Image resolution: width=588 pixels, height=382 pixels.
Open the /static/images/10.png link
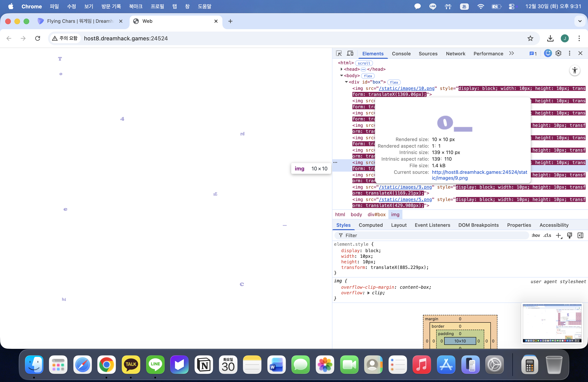click(x=406, y=88)
